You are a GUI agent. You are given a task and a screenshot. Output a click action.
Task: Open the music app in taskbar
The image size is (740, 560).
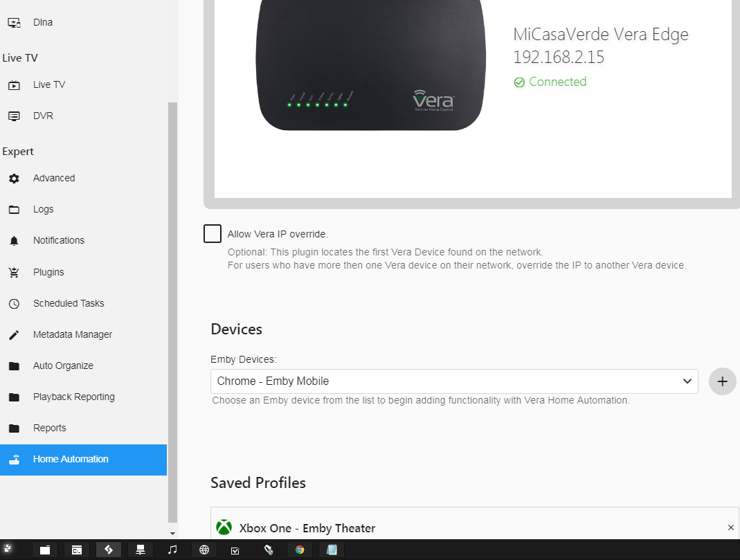point(172,550)
